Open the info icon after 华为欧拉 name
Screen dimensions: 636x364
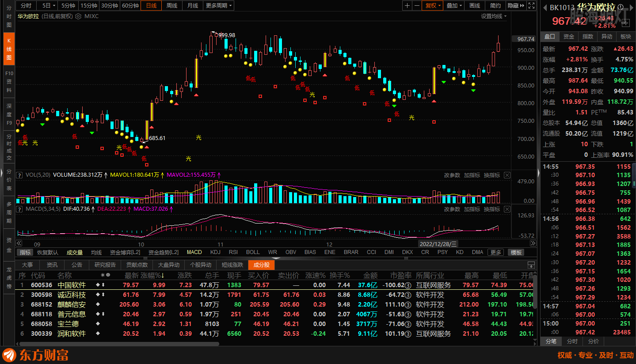pos(620,8)
